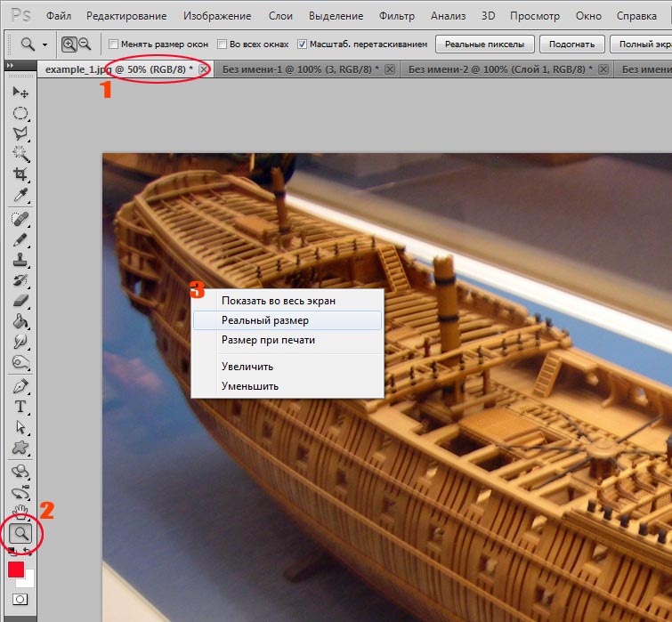
Task: Expand the collapsed tools panel arrows
Action: tap(10, 67)
